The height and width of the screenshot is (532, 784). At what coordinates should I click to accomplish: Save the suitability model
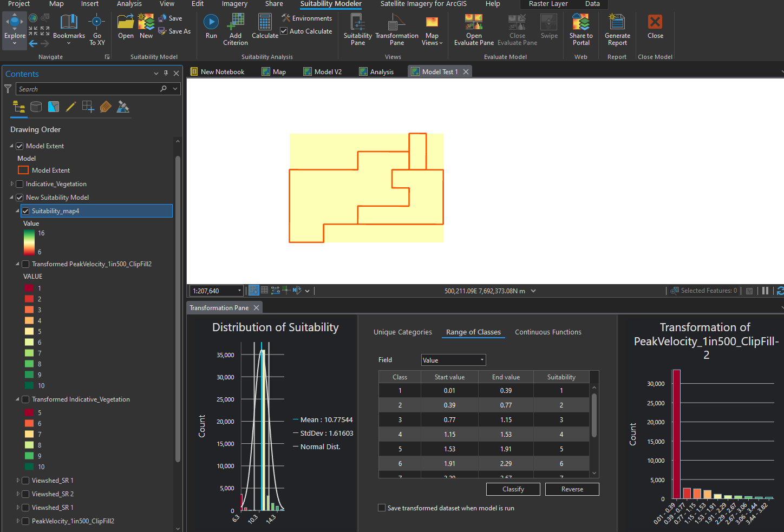coord(170,18)
